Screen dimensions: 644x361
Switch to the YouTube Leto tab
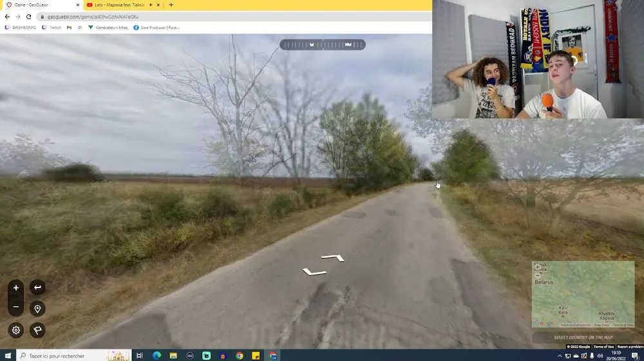119,5
